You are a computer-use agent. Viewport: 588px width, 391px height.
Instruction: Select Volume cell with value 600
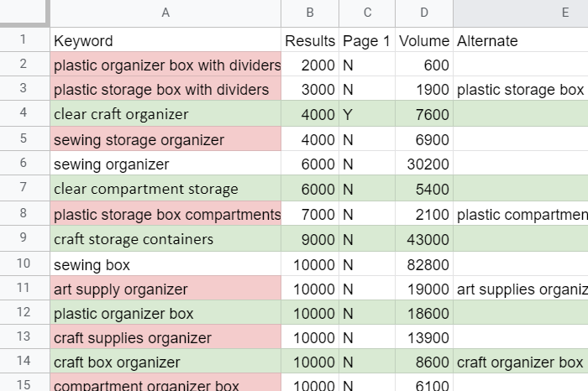424,65
